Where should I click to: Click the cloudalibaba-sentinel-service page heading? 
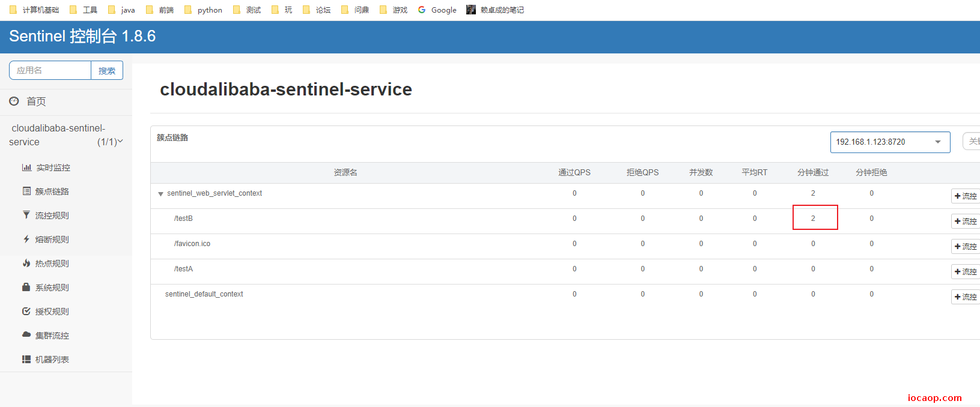[286, 89]
